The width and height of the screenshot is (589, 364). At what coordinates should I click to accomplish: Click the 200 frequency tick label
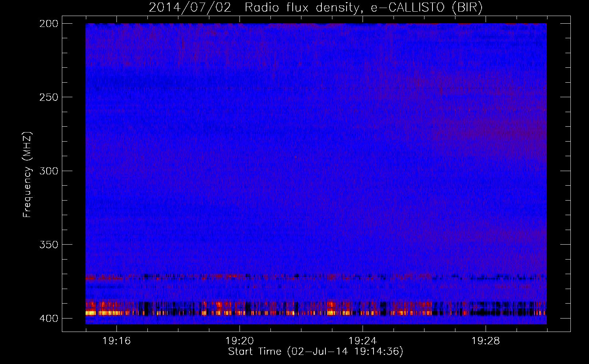49,24
